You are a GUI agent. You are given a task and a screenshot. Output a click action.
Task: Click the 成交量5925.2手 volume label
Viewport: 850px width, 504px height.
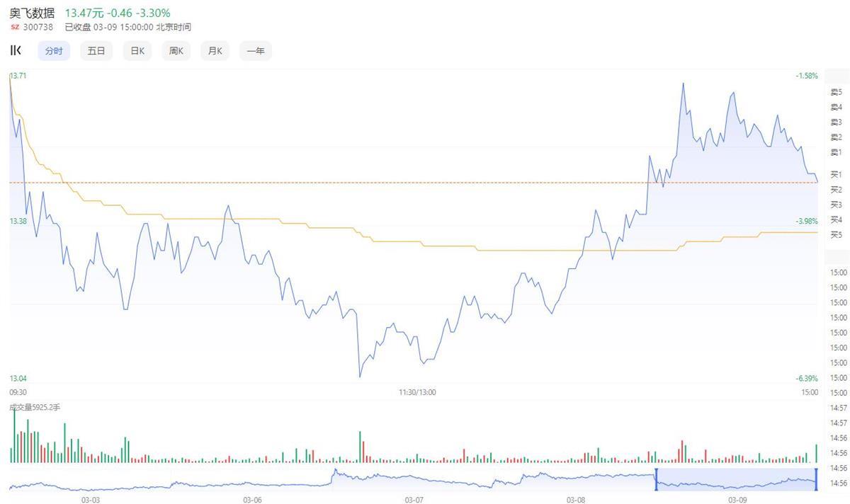(35, 407)
